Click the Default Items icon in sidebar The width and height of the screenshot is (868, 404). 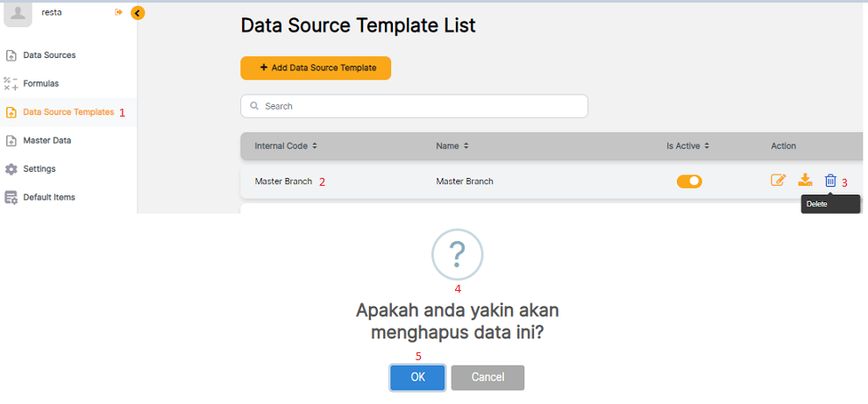[x=11, y=197]
